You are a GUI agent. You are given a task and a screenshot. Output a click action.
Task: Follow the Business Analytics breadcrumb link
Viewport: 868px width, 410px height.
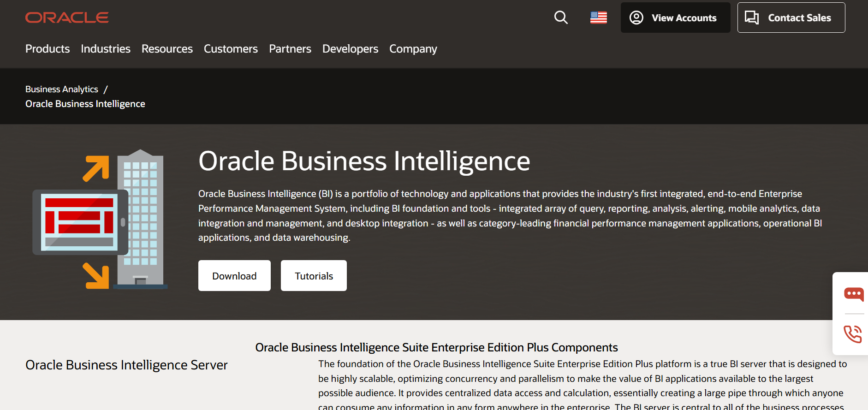click(62, 89)
